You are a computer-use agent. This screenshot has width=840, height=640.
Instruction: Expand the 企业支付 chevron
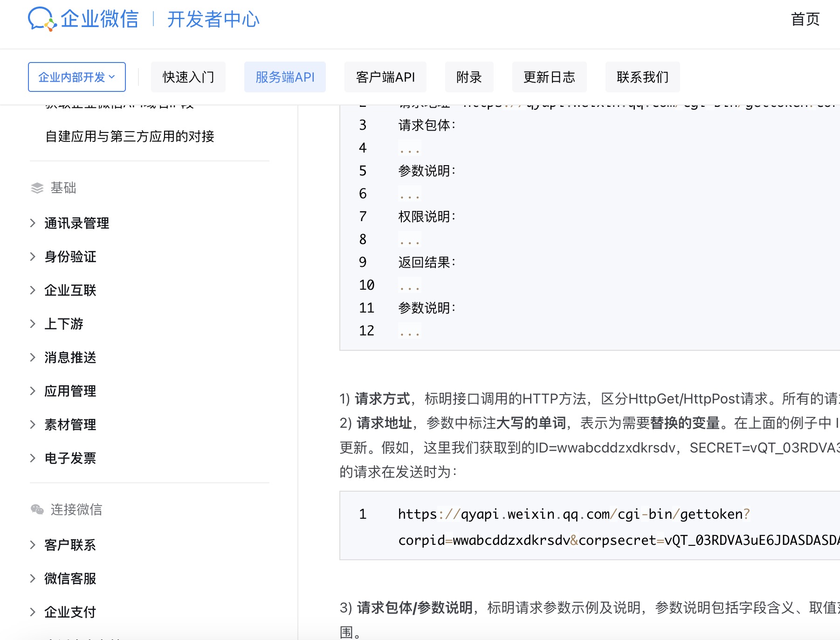pyautogui.click(x=33, y=612)
